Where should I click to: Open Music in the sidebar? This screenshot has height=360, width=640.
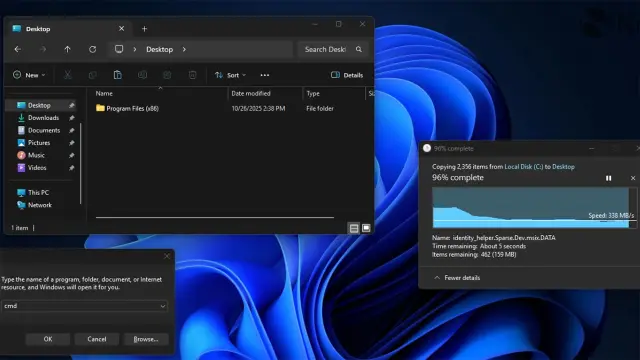click(36, 156)
